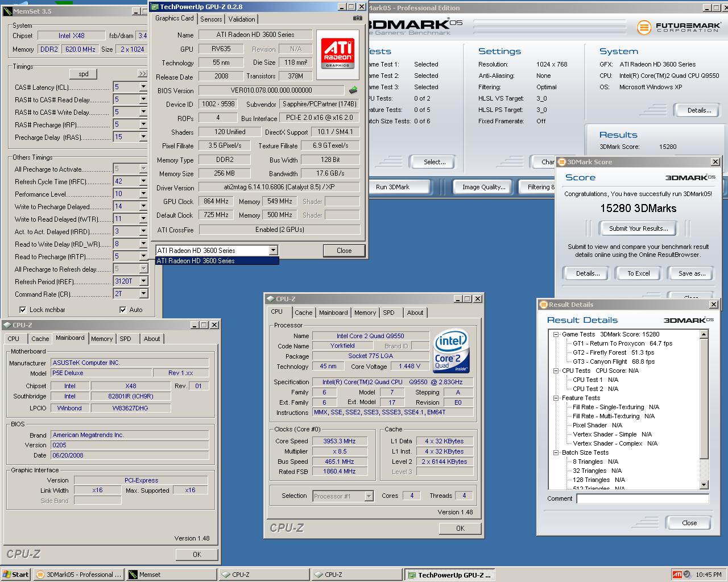
Task: Click the 3DMark Score window title icon
Action: (x=561, y=162)
